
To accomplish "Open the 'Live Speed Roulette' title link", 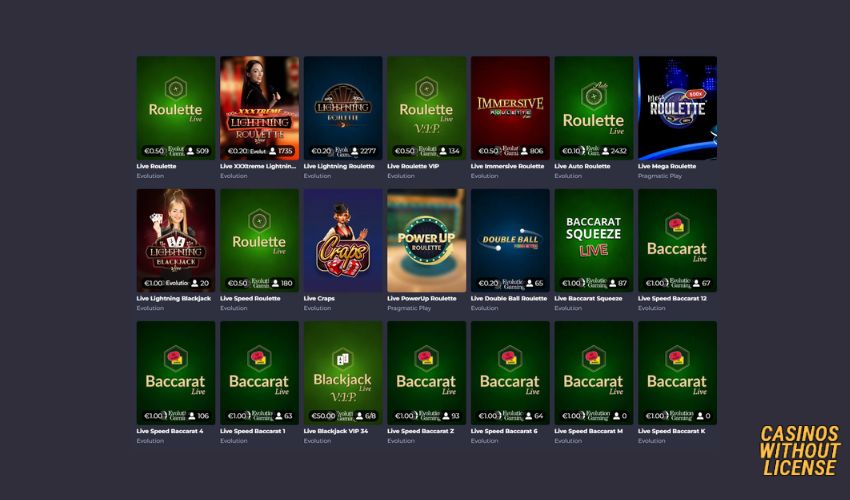I will (x=250, y=298).
